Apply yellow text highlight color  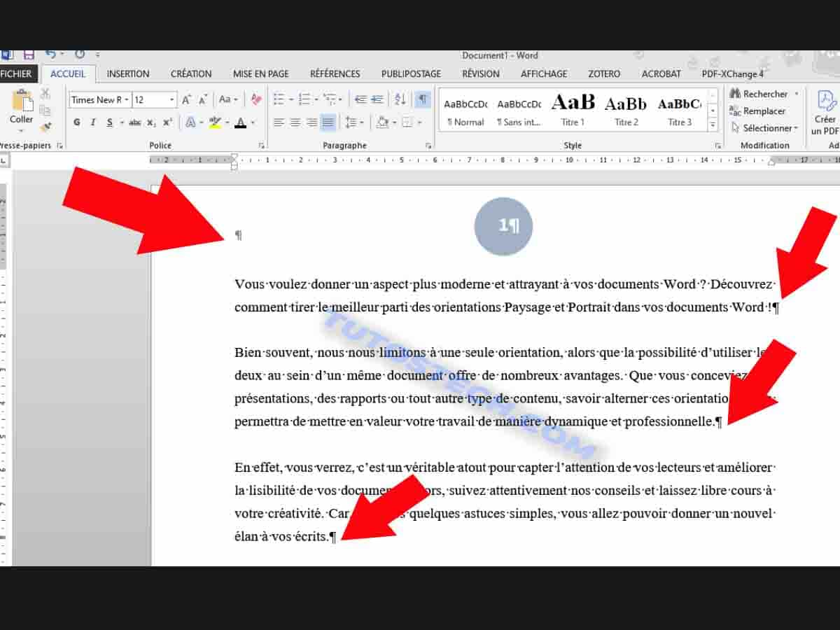214,122
